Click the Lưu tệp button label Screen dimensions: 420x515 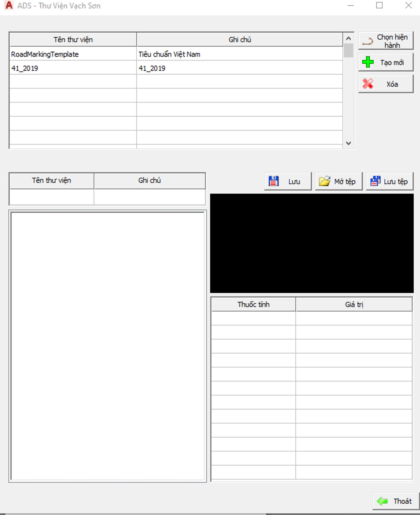(395, 181)
